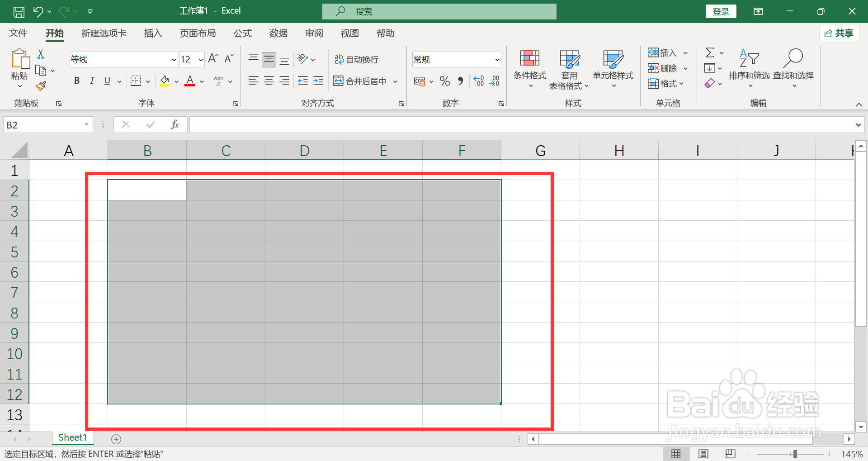
Task: Increase the indent level
Action: point(318,81)
